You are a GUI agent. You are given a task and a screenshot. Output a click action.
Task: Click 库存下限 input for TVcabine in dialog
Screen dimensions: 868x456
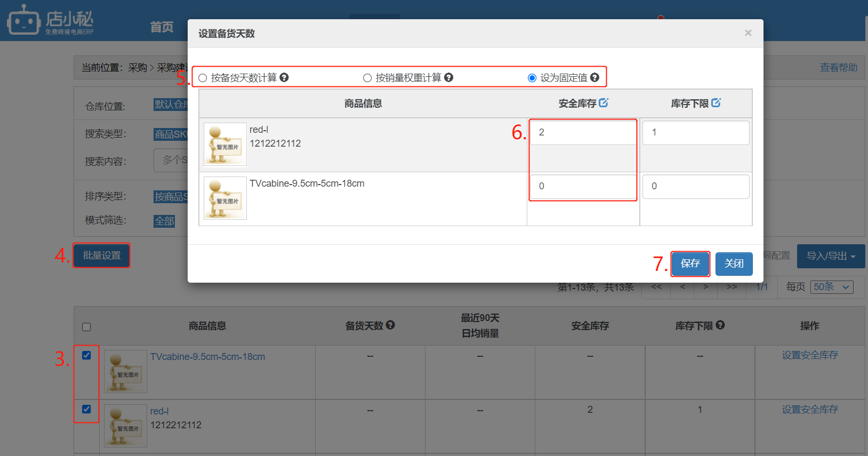pyautogui.click(x=696, y=186)
